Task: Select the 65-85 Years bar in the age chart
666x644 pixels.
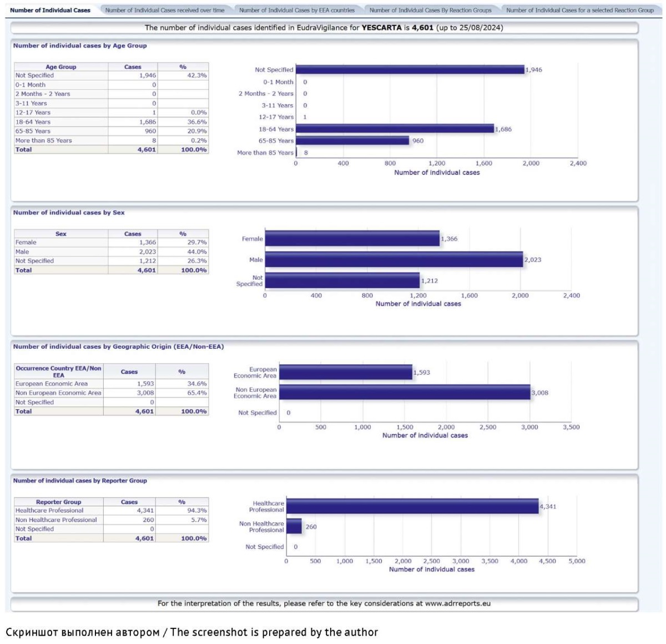Action: tap(352, 140)
